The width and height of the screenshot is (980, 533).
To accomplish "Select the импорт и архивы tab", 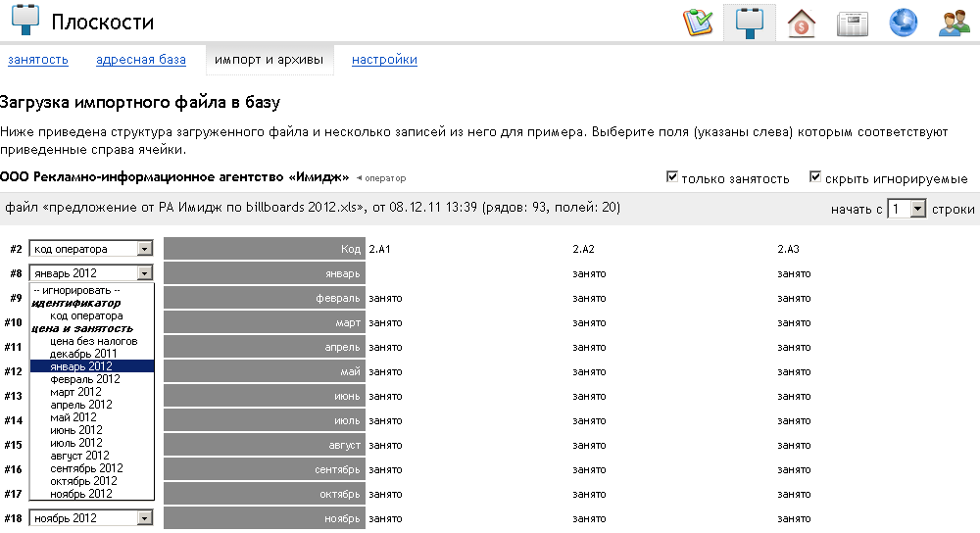I will (269, 60).
